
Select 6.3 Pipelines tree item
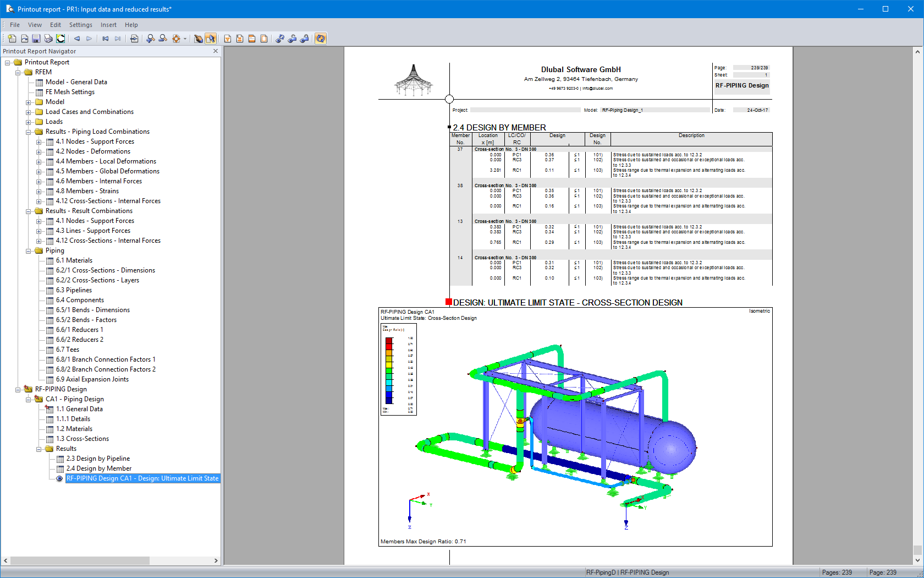coord(74,290)
